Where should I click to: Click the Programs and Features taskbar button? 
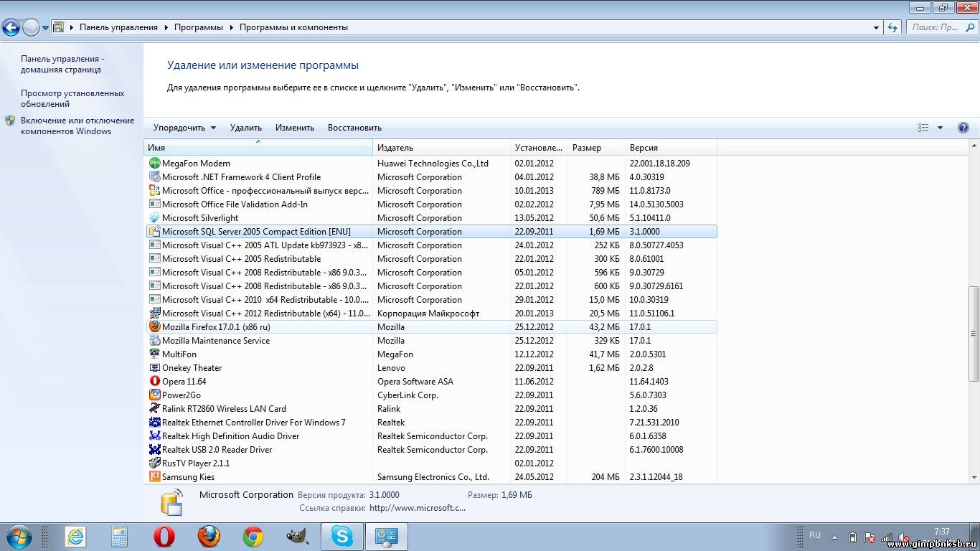point(387,537)
